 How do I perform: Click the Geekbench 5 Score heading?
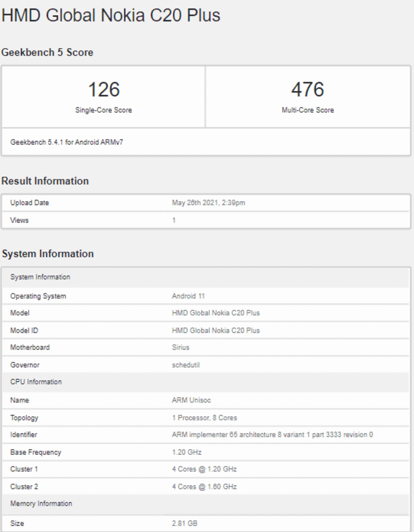coord(47,52)
